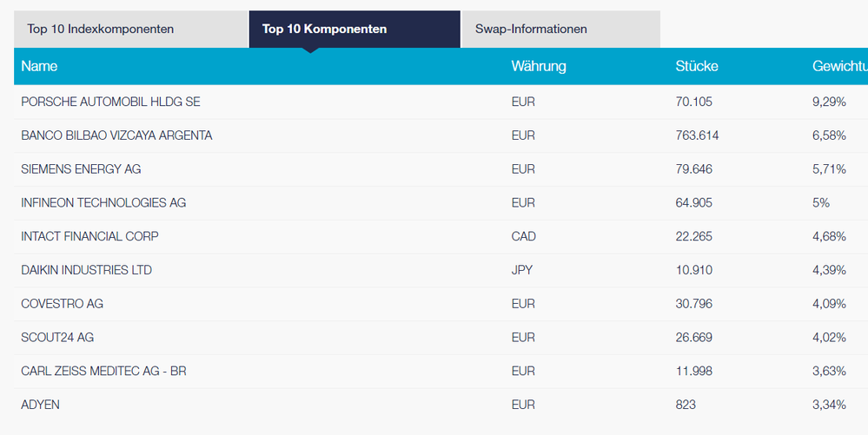The width and height of the screenshot is (868, 435).
Task: Select Carl Zeiss Meditec AG - BR
Action: click(x=103, y=372)
